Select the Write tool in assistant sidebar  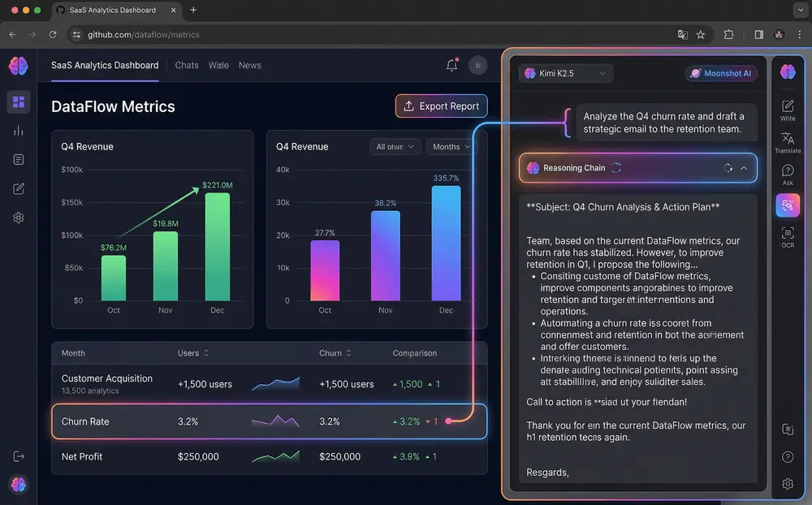click(x=788, y=110)
